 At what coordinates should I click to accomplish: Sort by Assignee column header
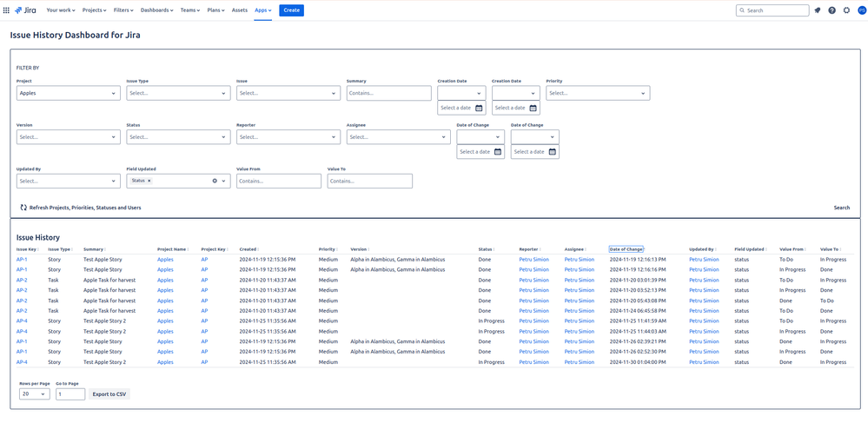pyautogui.click(x=576, y=249)
